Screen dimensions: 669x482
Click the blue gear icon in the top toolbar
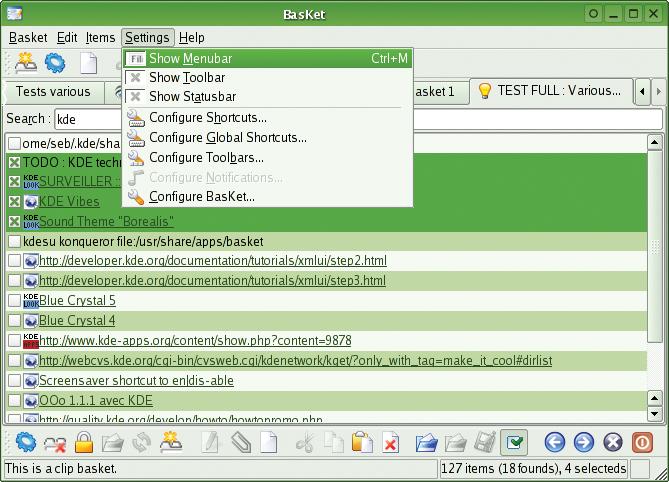[55, 63]
